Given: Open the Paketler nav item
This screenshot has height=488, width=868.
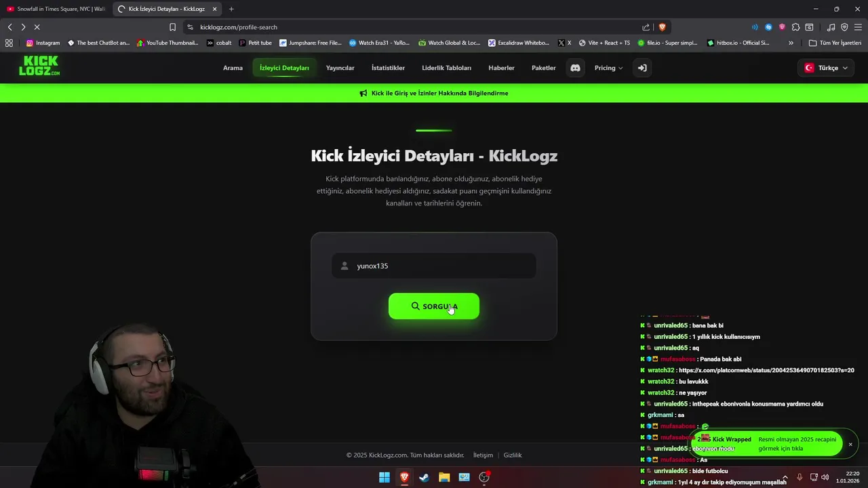Looking at the screenshot, I should (543, 68).
